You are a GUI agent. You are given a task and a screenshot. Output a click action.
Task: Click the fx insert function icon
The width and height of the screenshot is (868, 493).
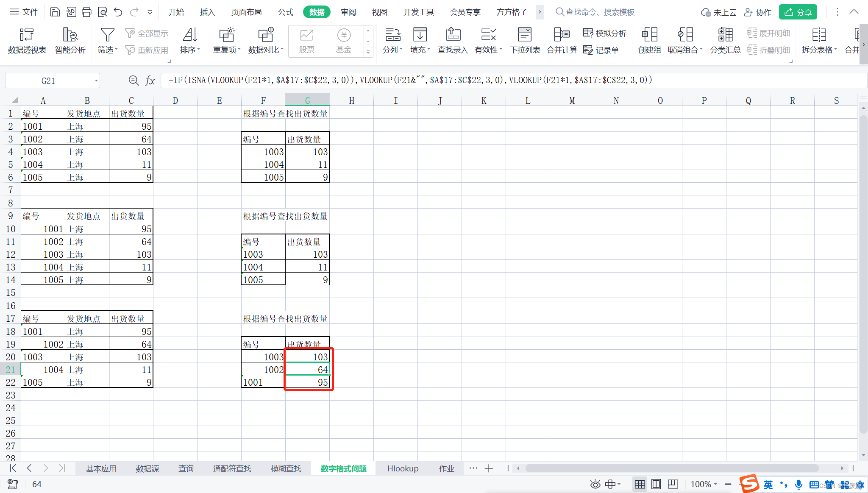150,81
